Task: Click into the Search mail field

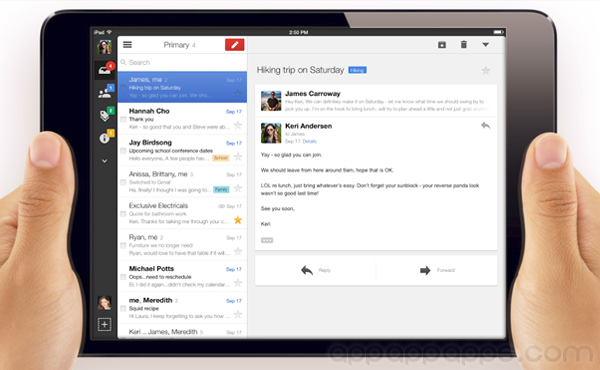Action: [x=182, y=62]
